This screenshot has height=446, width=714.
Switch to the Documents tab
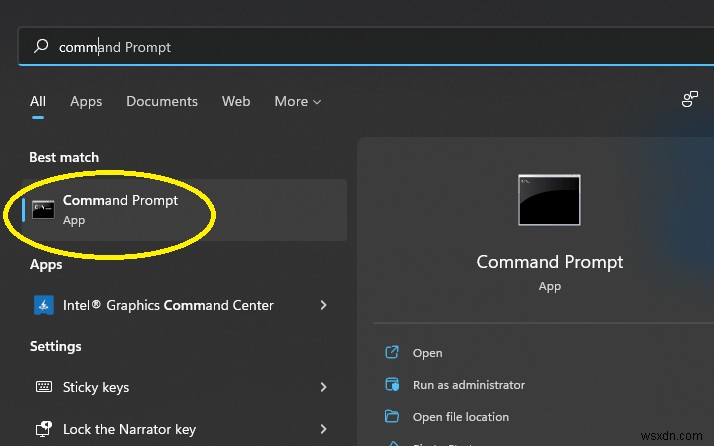pos(162,101)
